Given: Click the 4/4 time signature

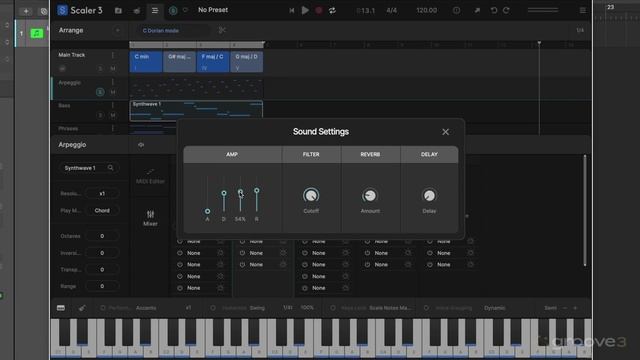Looking at the screenshot, I should click(391, 11).
